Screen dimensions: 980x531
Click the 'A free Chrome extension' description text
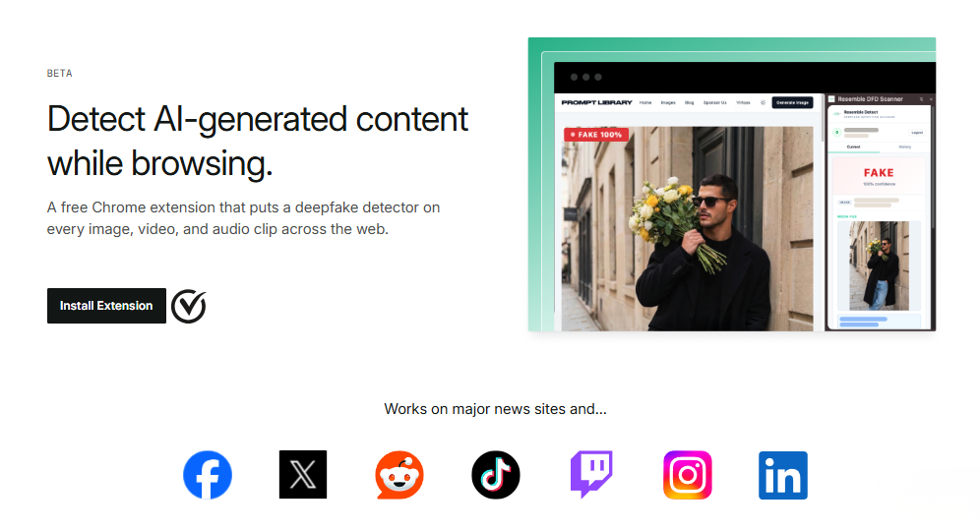(243, 218)
